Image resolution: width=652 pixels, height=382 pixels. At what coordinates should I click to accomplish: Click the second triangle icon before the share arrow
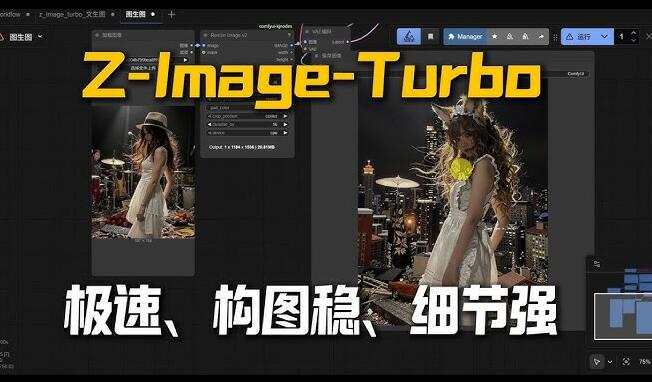pos(525,37)
